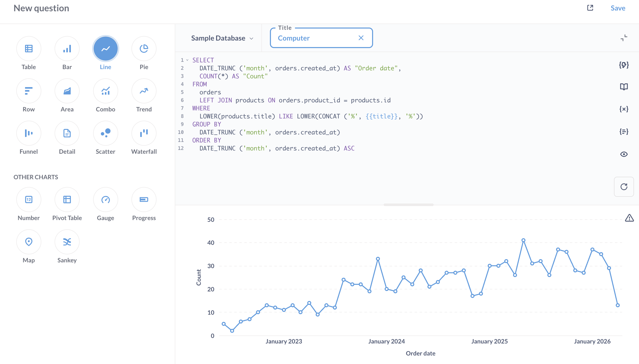Select the Map visualization

[x=29, y=242]
